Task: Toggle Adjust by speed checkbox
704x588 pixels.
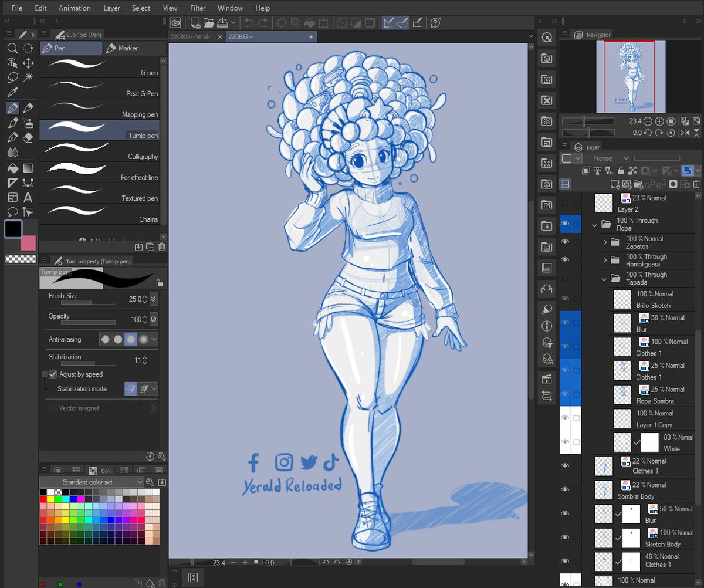Action: click(53, 374)
